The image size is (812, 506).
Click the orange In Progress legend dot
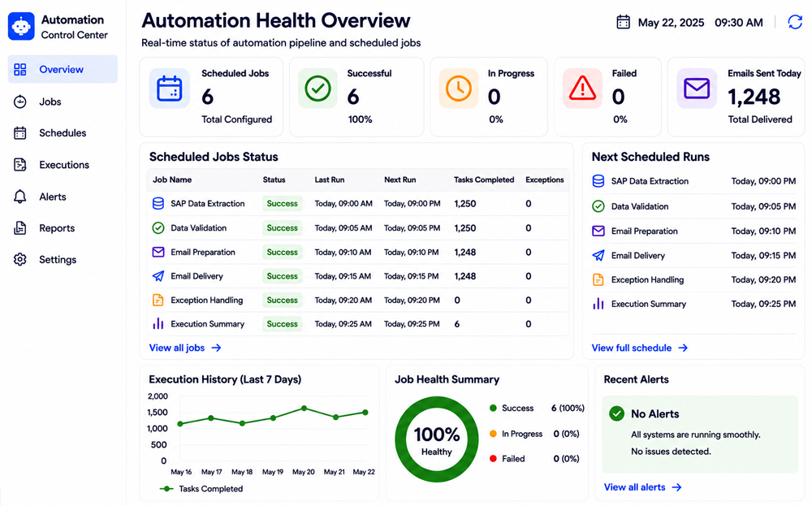(x=493, y=434)
